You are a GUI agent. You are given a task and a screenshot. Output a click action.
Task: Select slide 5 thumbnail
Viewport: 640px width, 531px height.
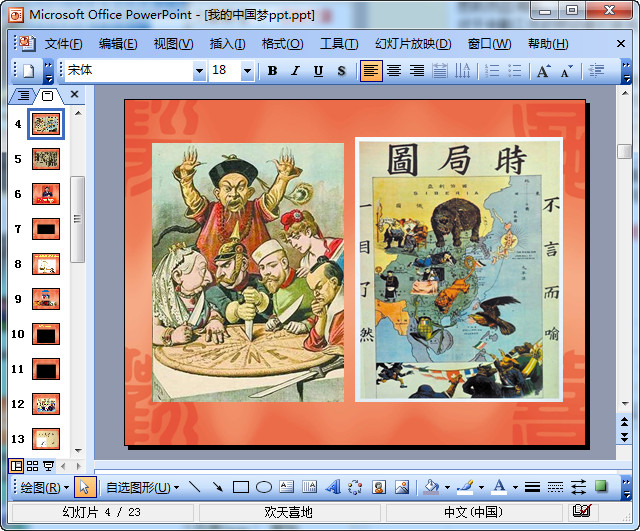click(46, 159)
